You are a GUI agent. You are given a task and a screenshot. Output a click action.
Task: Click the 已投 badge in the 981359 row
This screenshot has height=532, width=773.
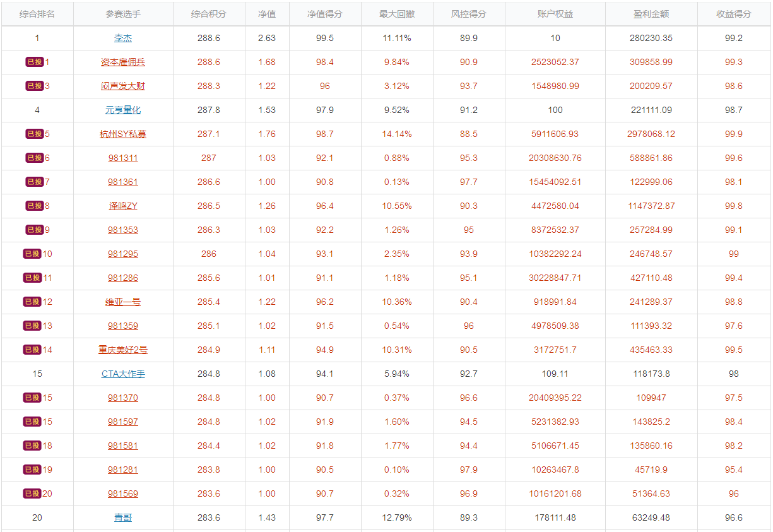tap(32, 326)
